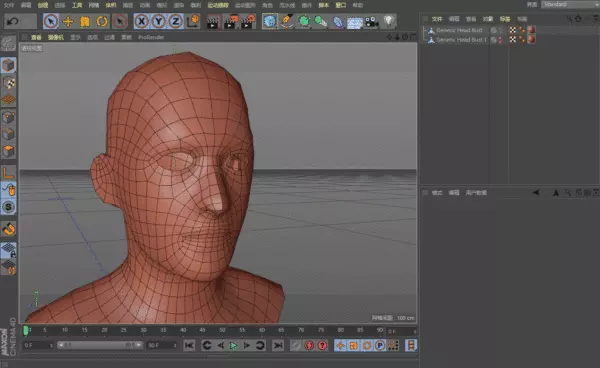The height and width of the screenshot is (368, 600).
Task: Open the 摄像机 viewport menu
Action: tap(55, 37)
